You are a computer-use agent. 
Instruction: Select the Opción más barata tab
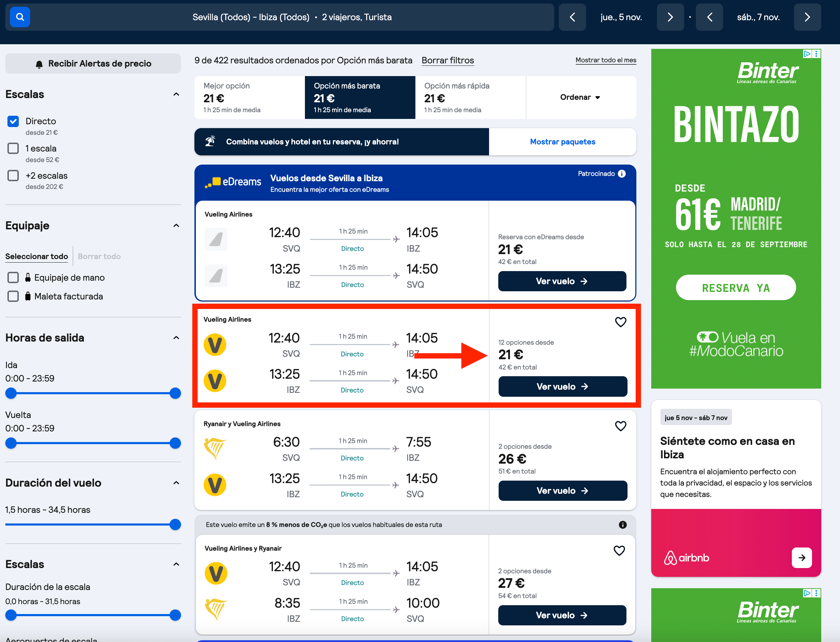point(360,97)
